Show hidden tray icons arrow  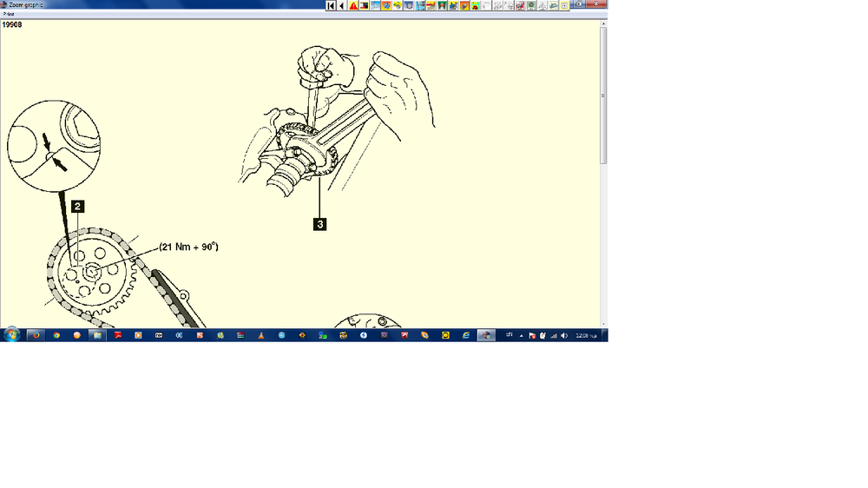pos(522,336)
